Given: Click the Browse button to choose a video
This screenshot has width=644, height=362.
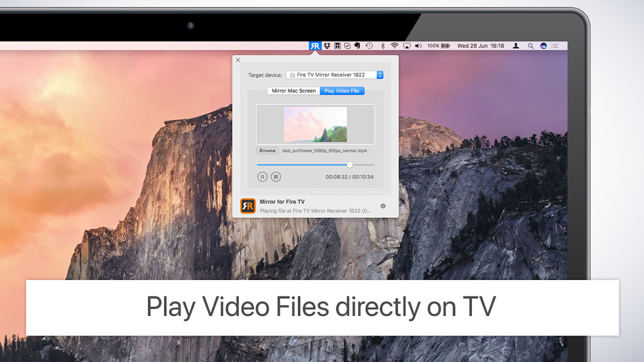Looking at the screenshot, I should 267,150.
